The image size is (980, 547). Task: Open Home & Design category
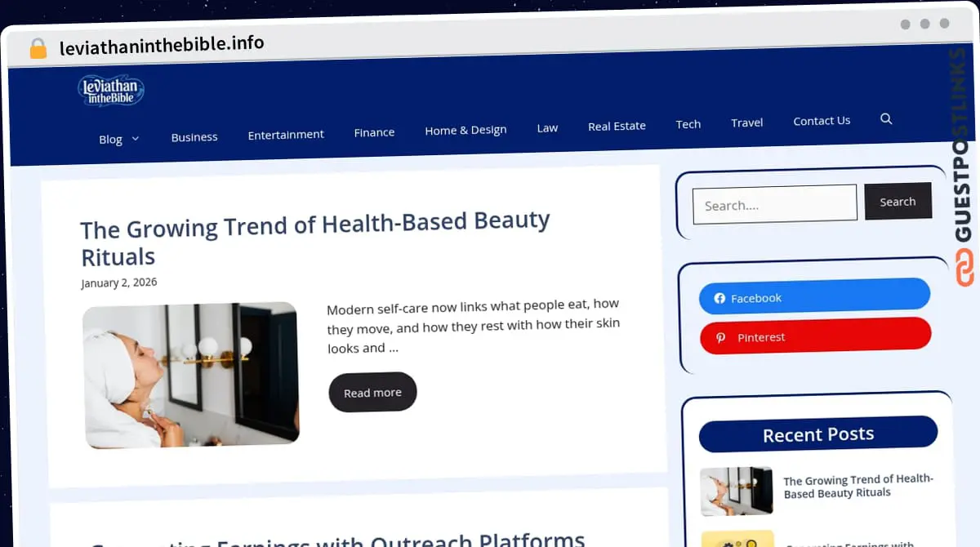(465, 130)
